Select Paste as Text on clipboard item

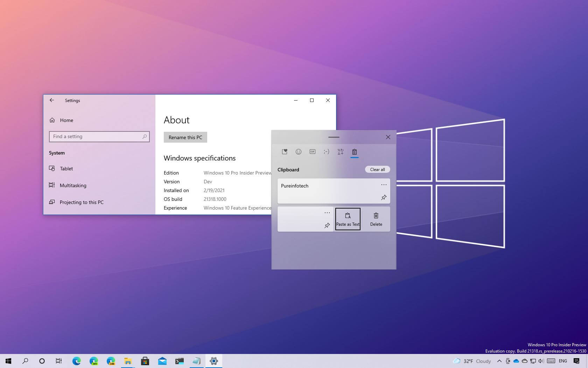pos(348,219)
